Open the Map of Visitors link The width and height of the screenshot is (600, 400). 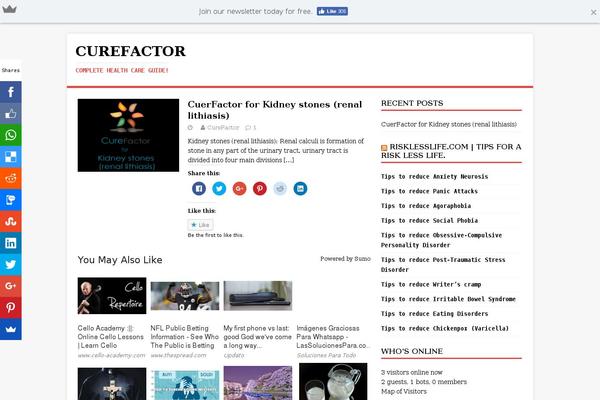click(404, 391)
